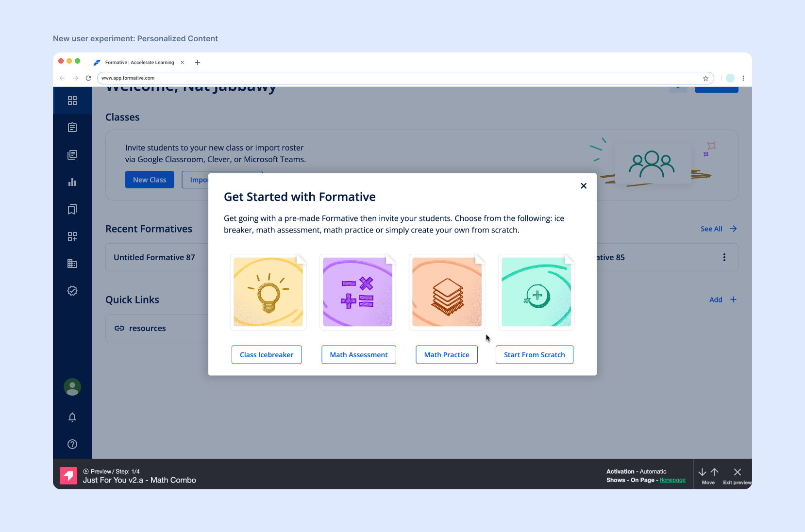Click the New Class button
The width and height of the screenshot is (805, 532).
tap(150, 180)
